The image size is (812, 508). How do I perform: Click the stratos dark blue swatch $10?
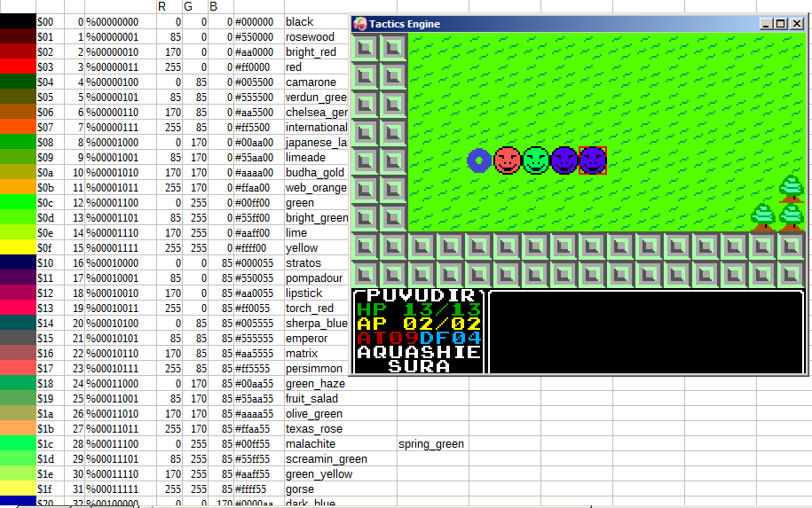(x=18, y=262)
